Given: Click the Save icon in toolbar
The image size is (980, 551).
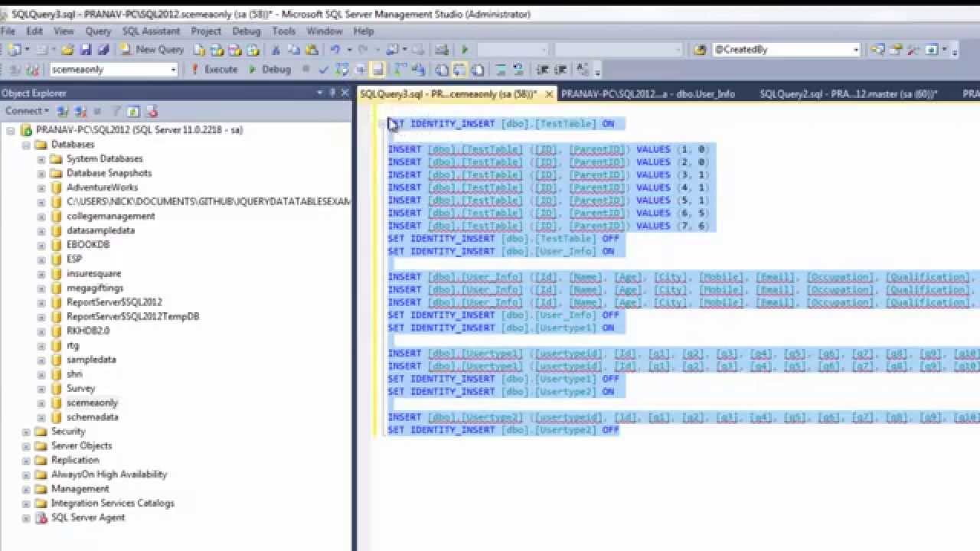Looking at the screenshot, I should pos(86,50).
